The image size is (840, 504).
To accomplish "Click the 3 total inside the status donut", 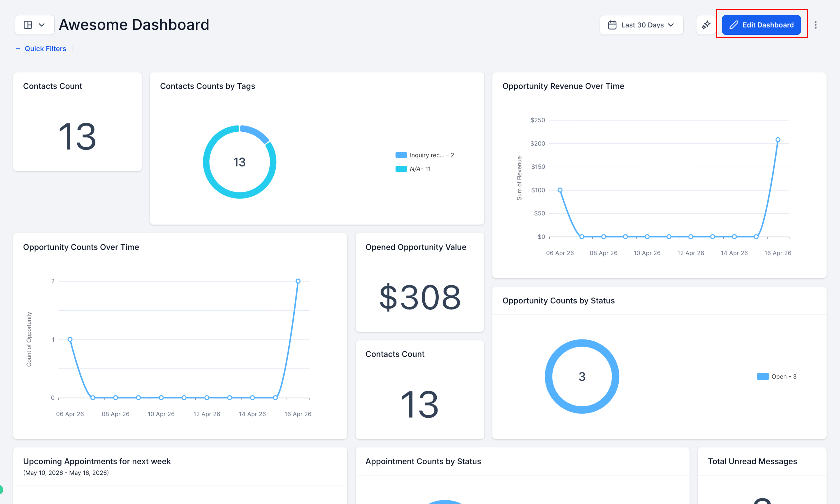I will point(582,376).
